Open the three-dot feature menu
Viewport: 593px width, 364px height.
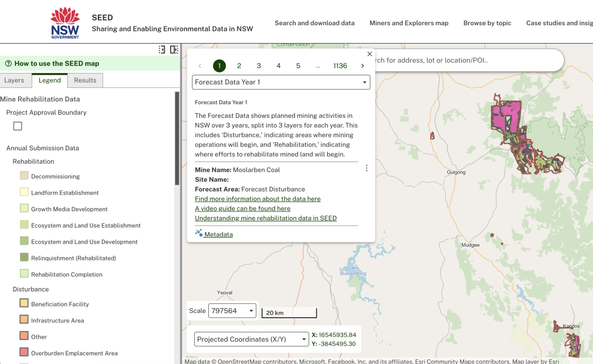(x=366, y=168)
